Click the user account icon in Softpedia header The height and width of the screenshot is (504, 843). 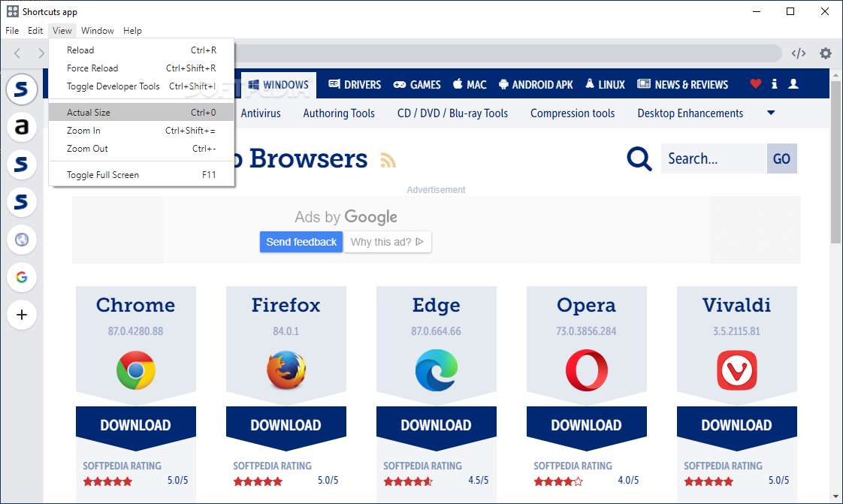point(793,84)
